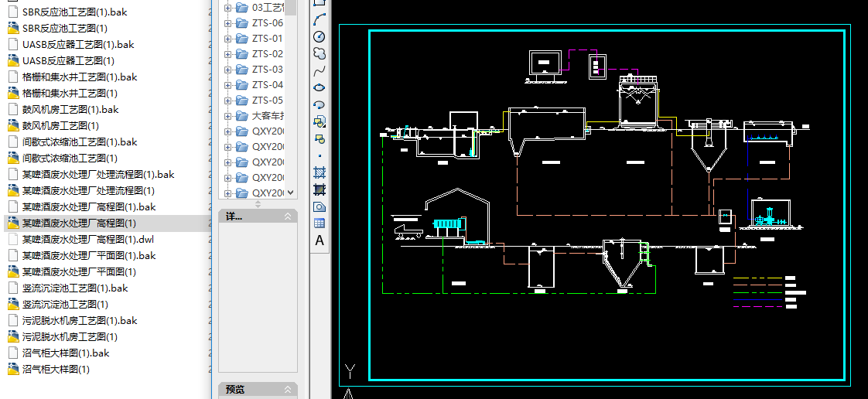The image size is (868, 399).
Task: Click the Table tool icon
Action: [320, 223]
